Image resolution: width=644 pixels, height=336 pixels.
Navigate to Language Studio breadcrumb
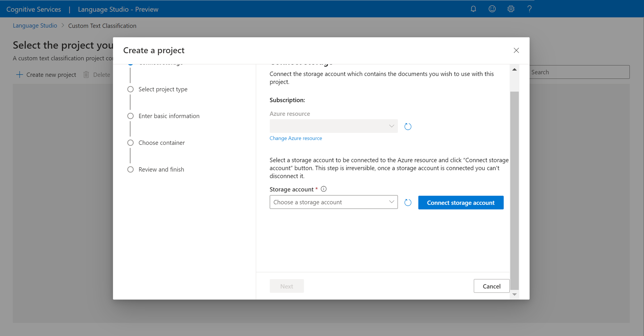35,26
